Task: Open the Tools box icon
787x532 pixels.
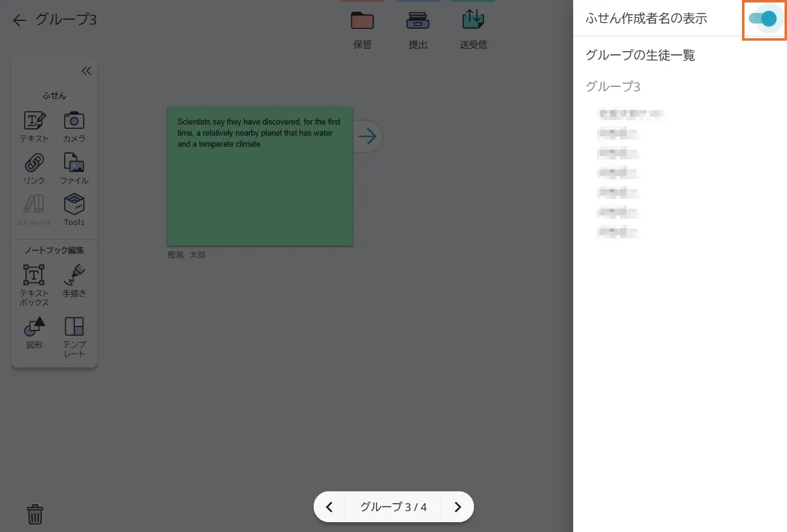Action: [74, 210]
